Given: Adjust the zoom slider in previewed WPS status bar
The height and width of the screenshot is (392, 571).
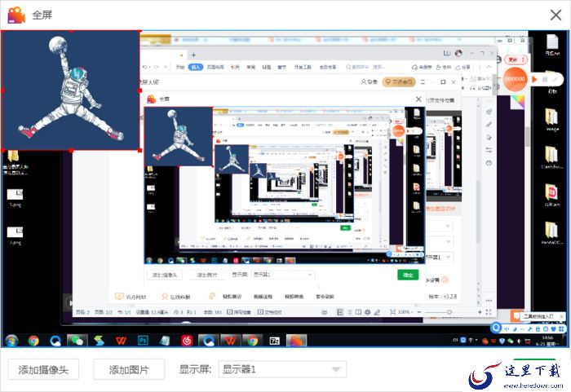Looking at the screenshot, I should pos(449,312).
